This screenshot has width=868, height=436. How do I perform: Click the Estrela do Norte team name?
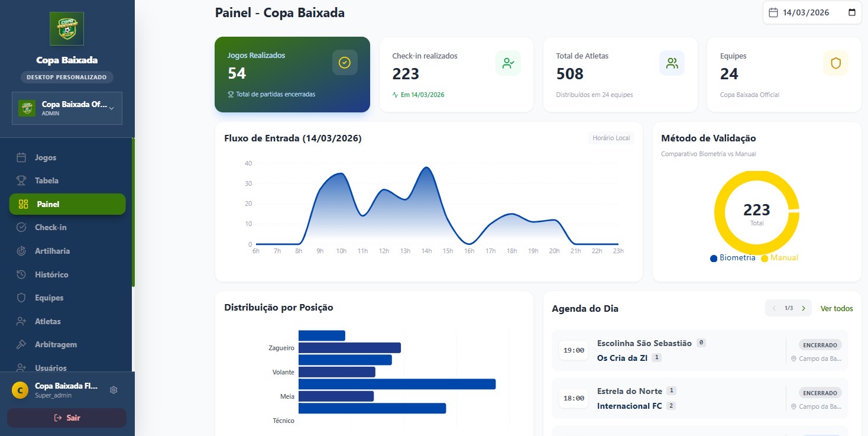(629, 390)
